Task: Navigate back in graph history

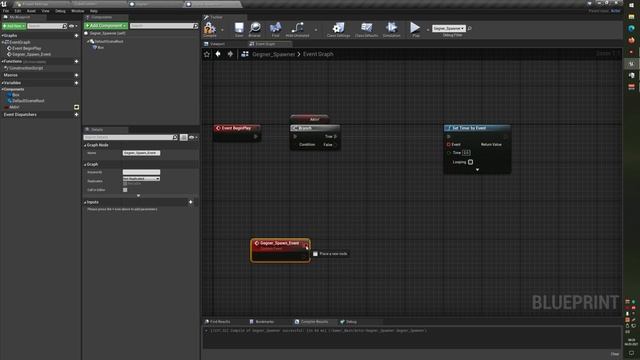Action: point(218,54)
